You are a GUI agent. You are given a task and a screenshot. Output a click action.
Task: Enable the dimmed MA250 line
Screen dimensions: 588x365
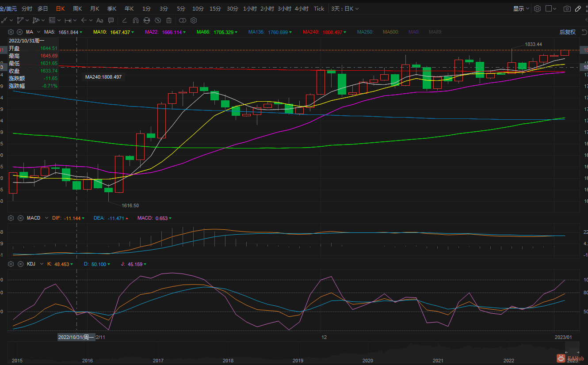pyautogui.click(x=365, y=32)
